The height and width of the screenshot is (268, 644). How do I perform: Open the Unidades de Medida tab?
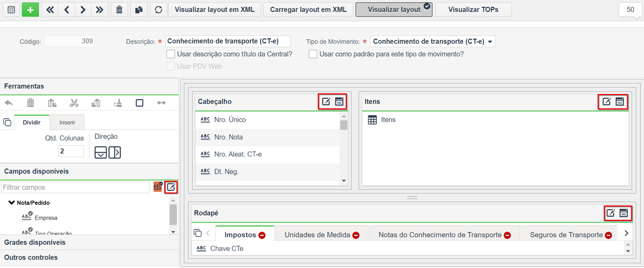tap(317, 235)
